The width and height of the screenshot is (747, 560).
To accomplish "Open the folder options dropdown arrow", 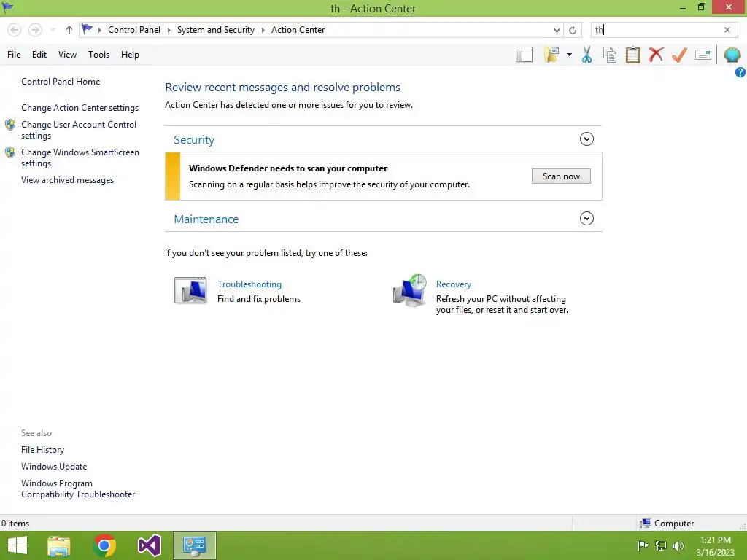I will (x=569, y=55).
